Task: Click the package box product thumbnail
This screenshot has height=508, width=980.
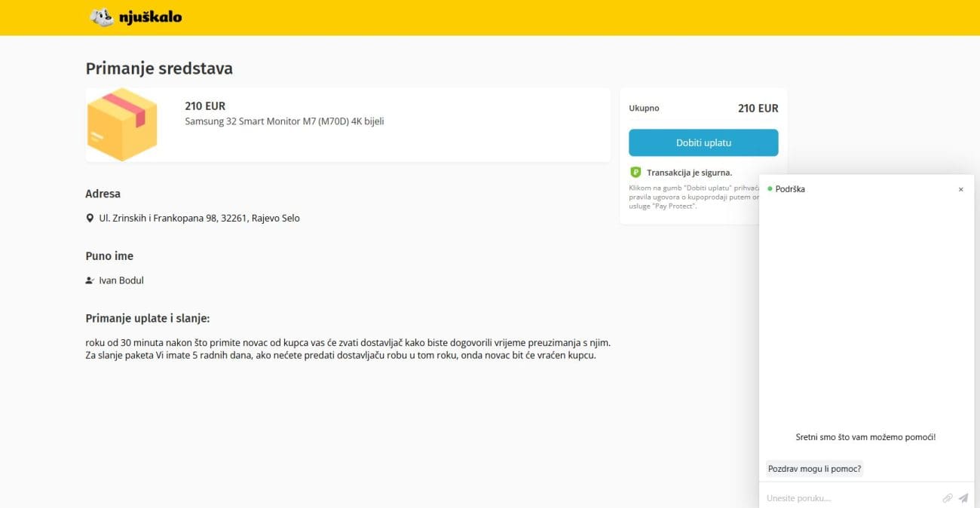Action: tap(122, 124)
